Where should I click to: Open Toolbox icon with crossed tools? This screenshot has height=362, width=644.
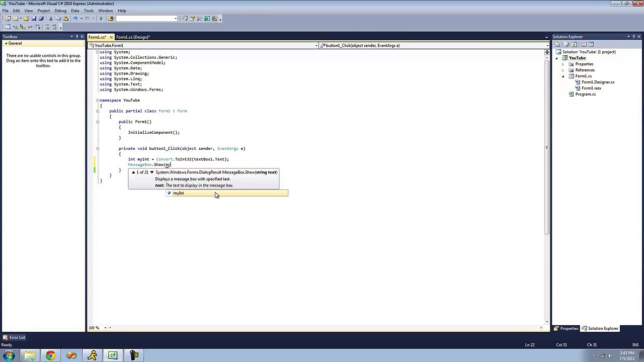coord(199,19)
